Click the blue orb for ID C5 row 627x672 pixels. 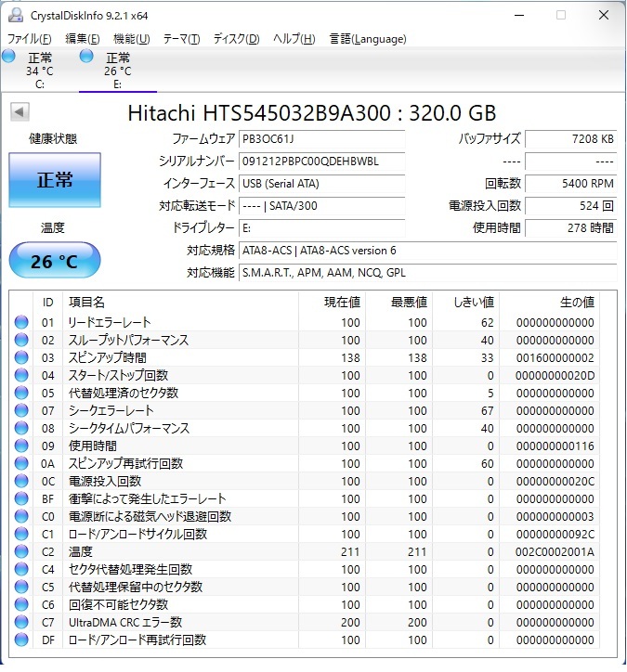[x=21, y=587]
